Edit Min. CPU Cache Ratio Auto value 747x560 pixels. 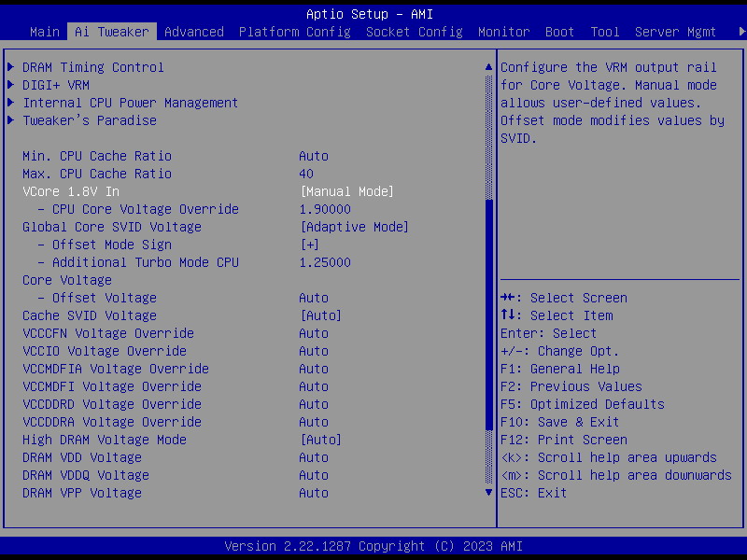[314, 156]
